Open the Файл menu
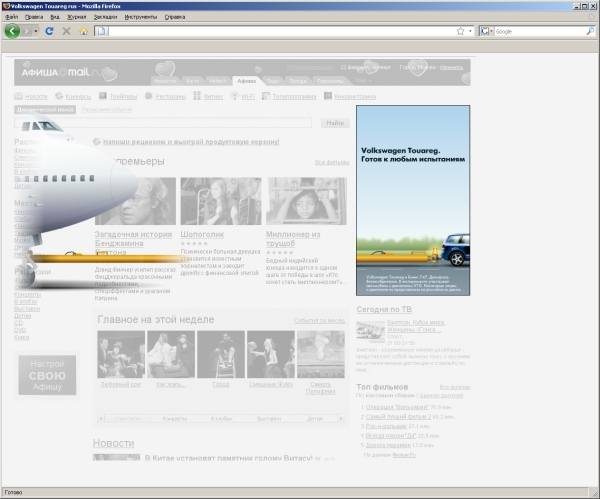The width and height of the screenshot is (600, 499). click(12, 17)
